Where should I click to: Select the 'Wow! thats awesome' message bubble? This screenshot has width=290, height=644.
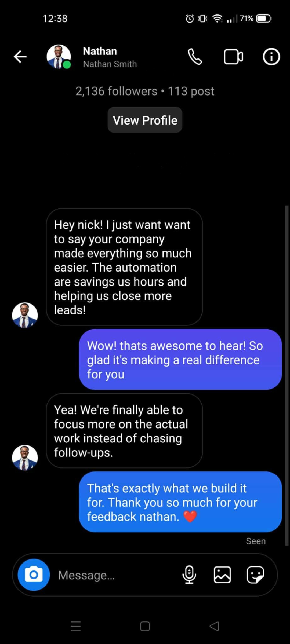click(x=180, y=360)
